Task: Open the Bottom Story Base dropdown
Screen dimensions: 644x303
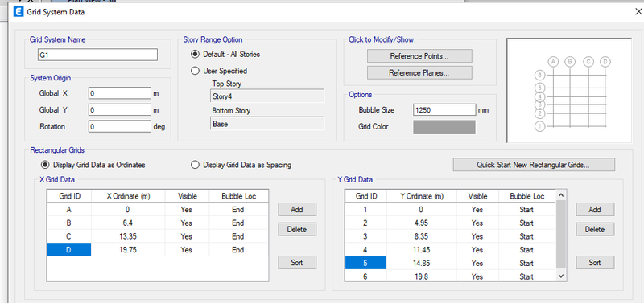Action: pyautogui.click(x=267, y=124)
